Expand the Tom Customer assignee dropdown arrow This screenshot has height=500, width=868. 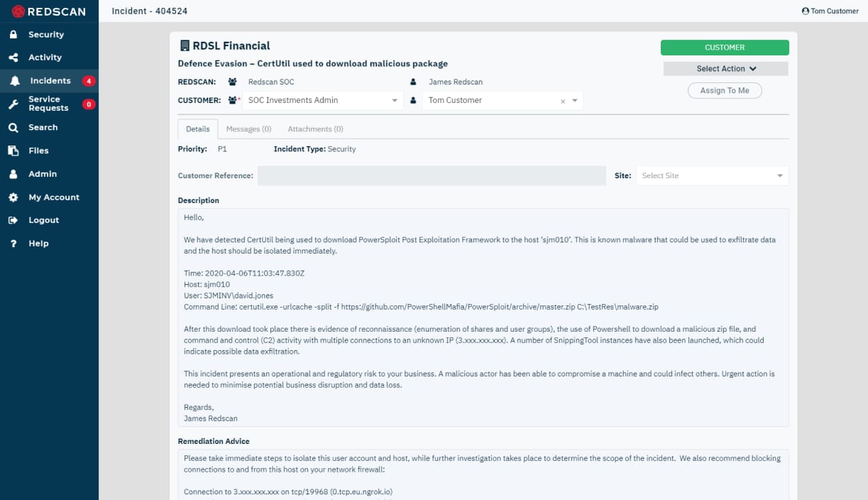(x=575, y=101)
